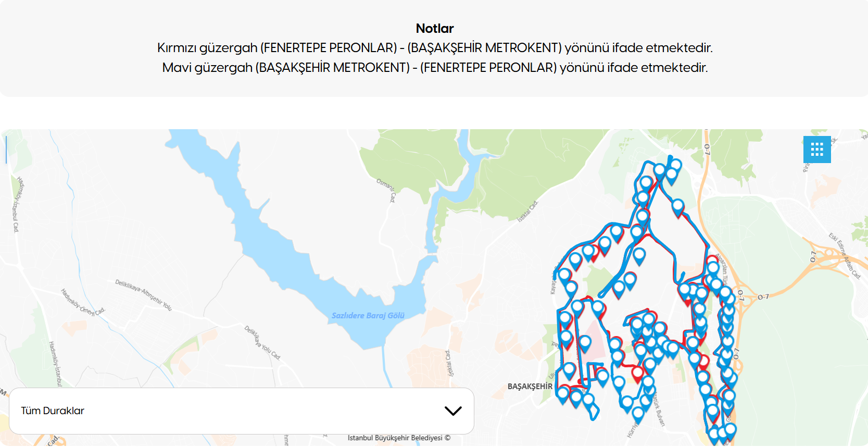Click the Deliklikaya-Altınşehir Yolu road label
Viewport: 868px width, 447px height.
(x=143, y=295)
